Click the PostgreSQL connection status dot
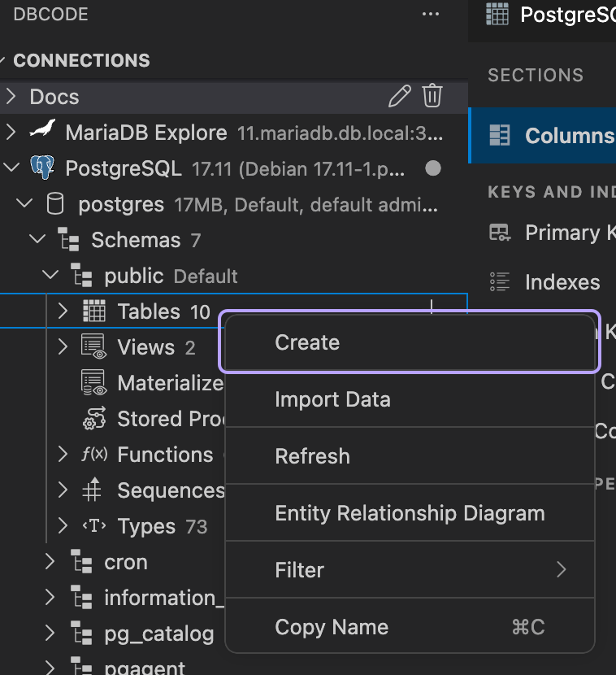616x675 pixels. (x=433, y=168)
